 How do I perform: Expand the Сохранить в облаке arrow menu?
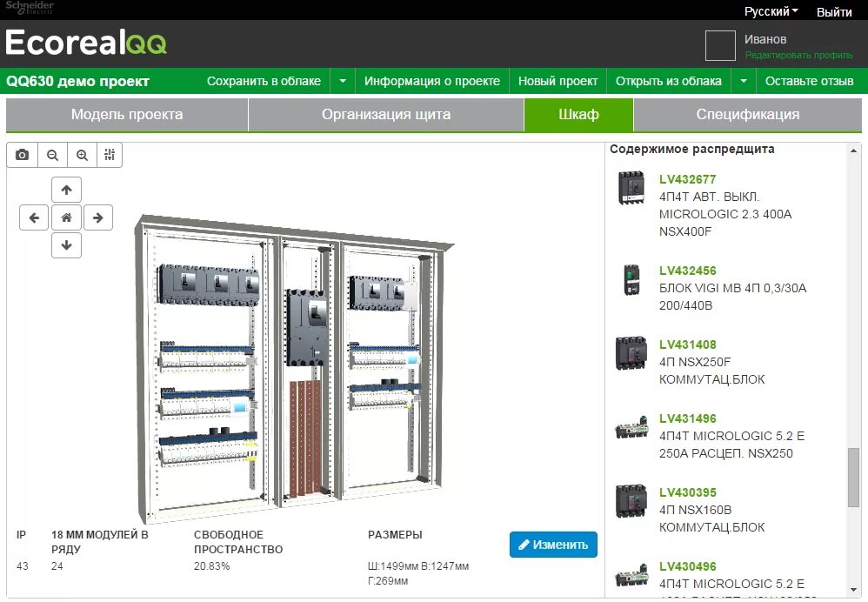click(x=343, y=82)
